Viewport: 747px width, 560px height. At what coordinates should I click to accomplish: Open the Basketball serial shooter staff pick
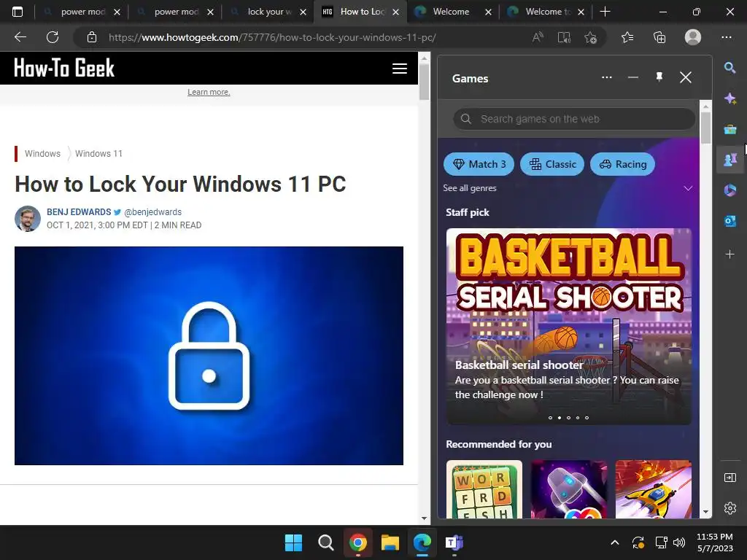pos(569,326)
